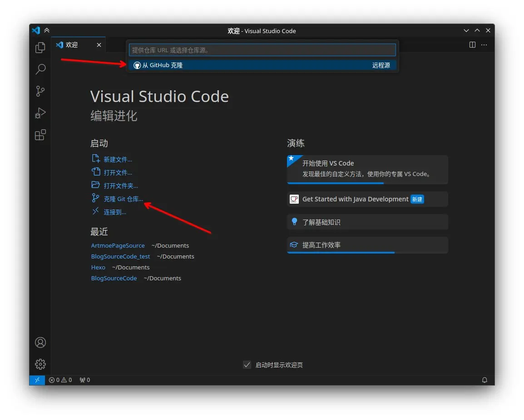524x420 pixels.
Task: Open the Manage gear icon
Action: [40, 364]
